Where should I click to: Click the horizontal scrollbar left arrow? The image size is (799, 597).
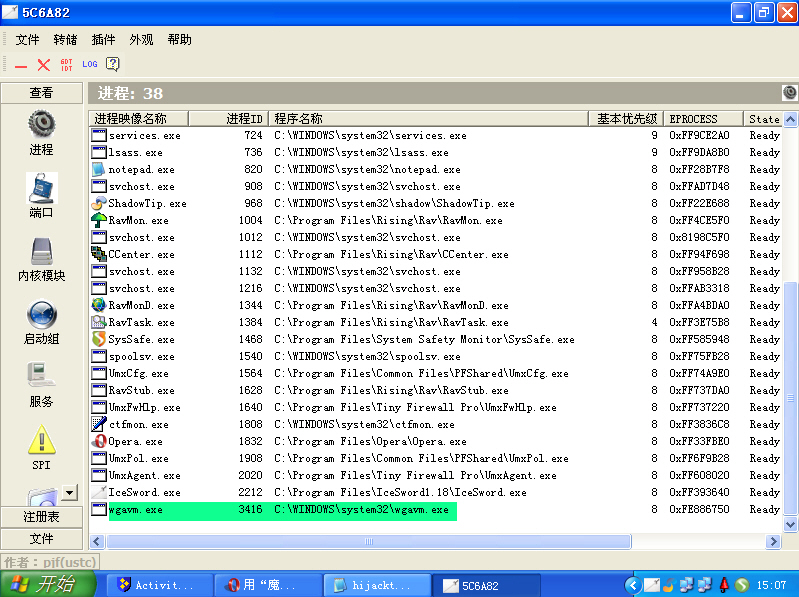pyautogui.click(x=97, y=541)
